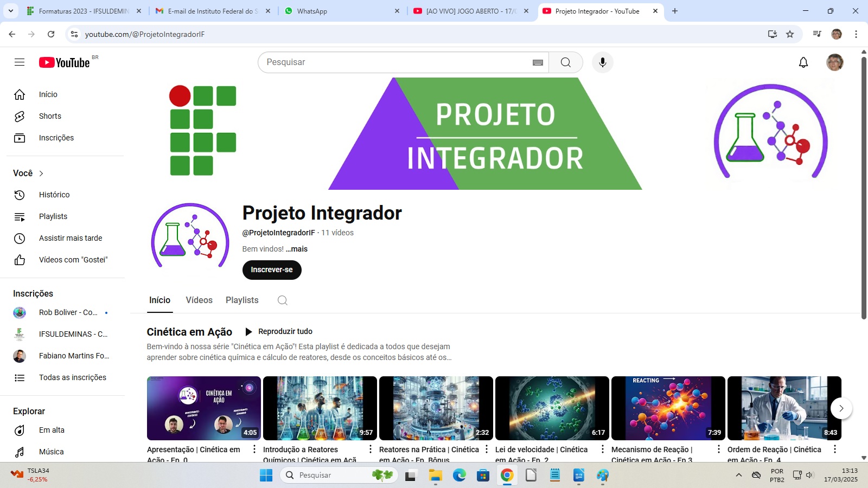Open options menu for Lei de velocidade video
The width and height of the screenshot is (868, 488).
pyautogui.click(x=603, y=449)
